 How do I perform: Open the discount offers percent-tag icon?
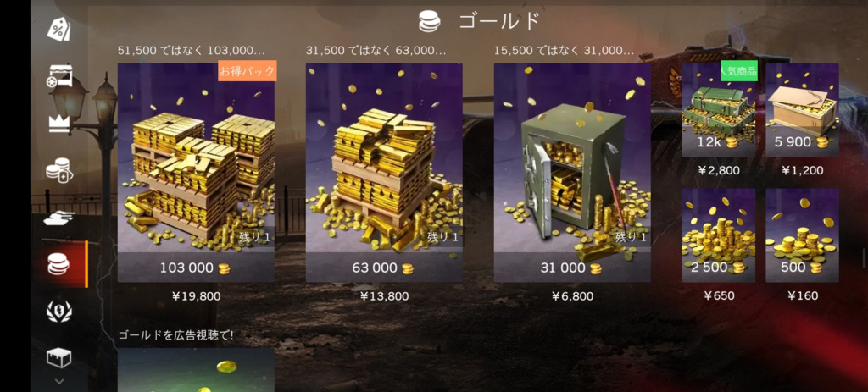[58, 29]
